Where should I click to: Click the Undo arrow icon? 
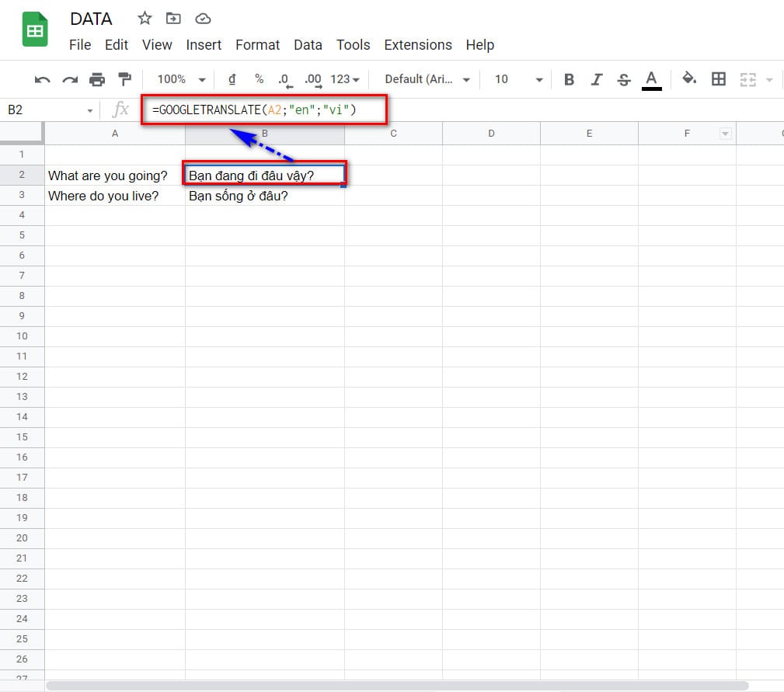(43, 79)
